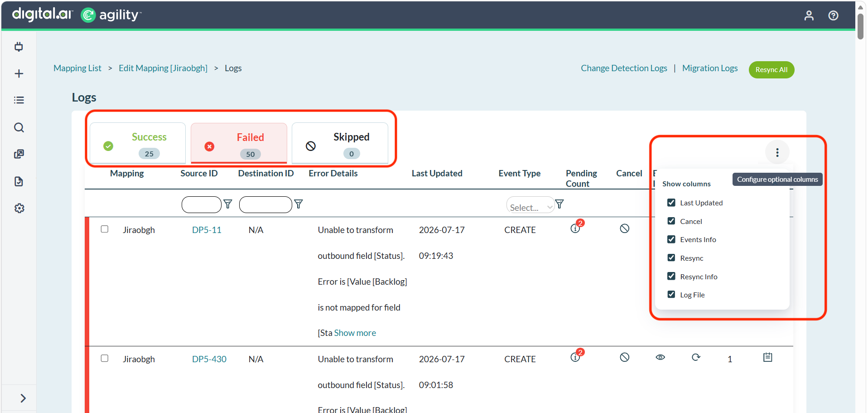Toggle the Last Updated column checkbox
Viewport: 868px width, 413px height.
pos(671,203)
